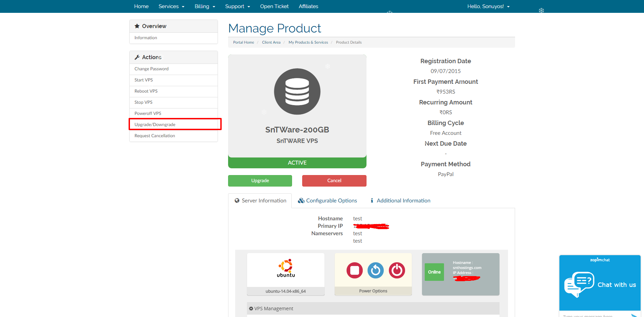Click the green Online status badge

point(434,272)
